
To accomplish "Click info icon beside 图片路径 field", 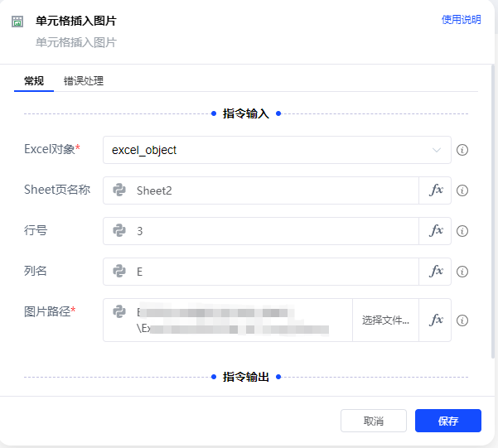I will (x=463, y=320).
